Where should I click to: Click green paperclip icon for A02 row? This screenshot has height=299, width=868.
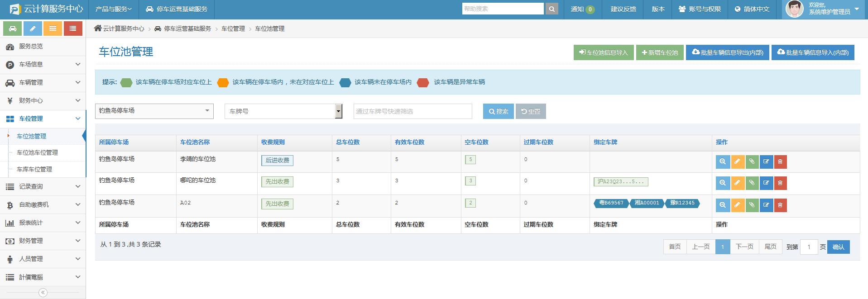(752, 205)
